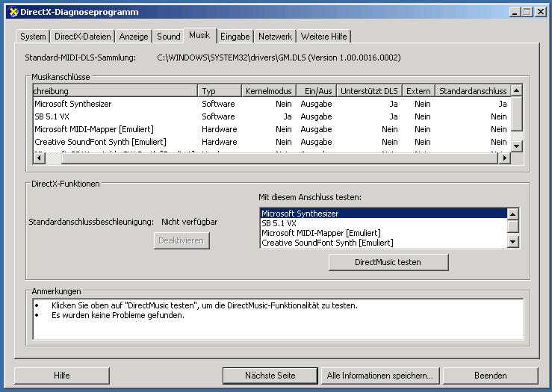The height and width of the screenshot is (392, 552).
Task: Click the Extern column header
Action: coord(418,91)
